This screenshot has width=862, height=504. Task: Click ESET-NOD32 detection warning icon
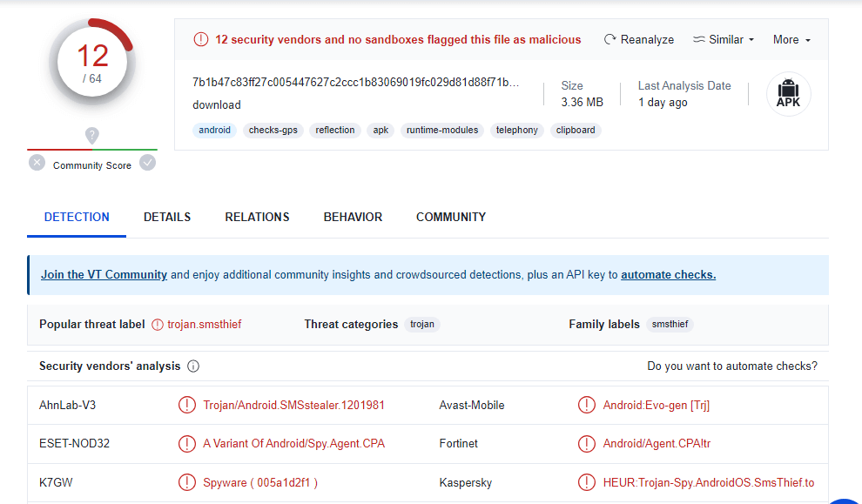(187, 444)
